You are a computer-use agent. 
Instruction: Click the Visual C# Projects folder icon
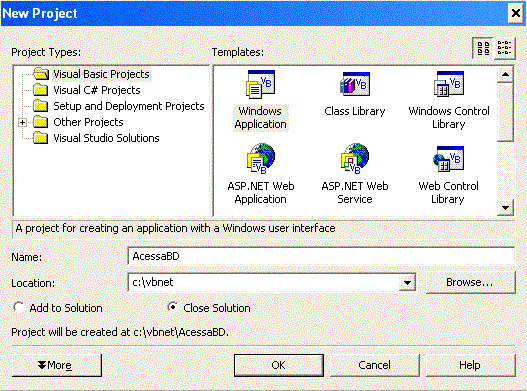(41, 90)
